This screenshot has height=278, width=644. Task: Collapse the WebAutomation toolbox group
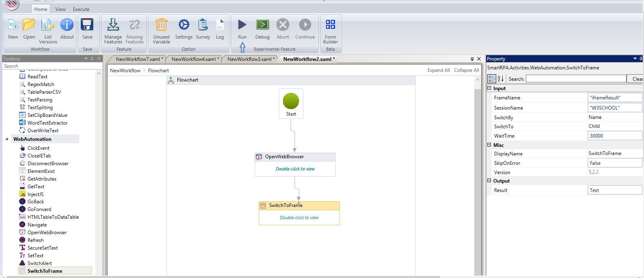7,139
